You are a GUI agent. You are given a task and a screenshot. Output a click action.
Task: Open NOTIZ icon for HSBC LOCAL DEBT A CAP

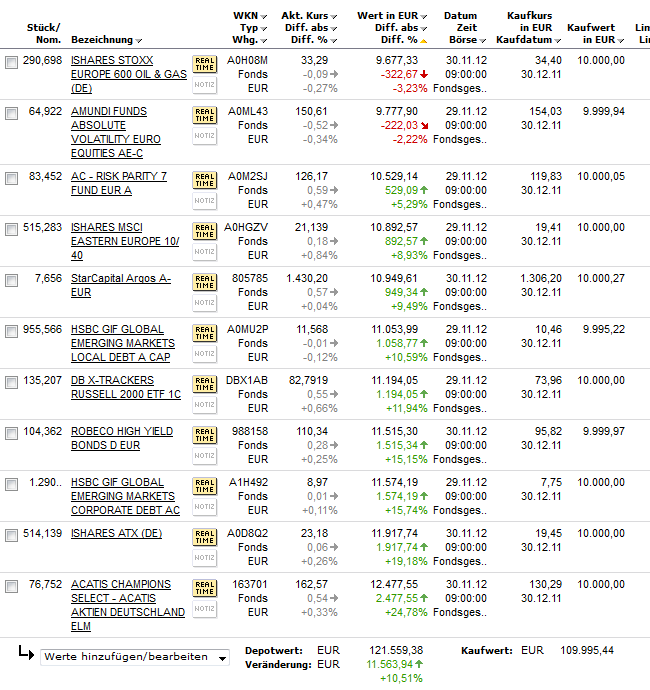pos(205,354)
